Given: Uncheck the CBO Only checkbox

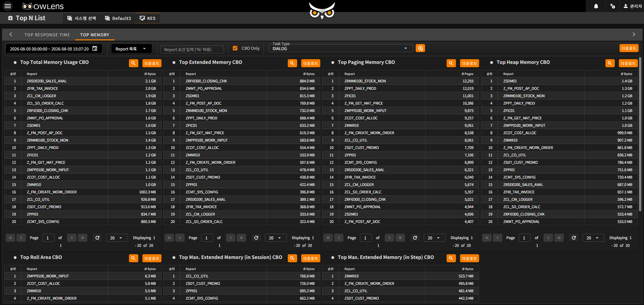Looking at the screenshot, I should (x=235, y=48).
